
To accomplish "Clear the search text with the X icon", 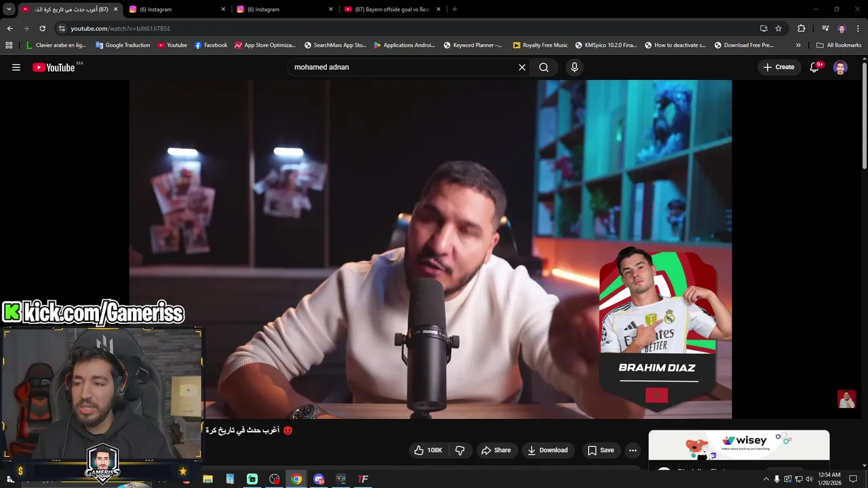I will coord(522,67).
